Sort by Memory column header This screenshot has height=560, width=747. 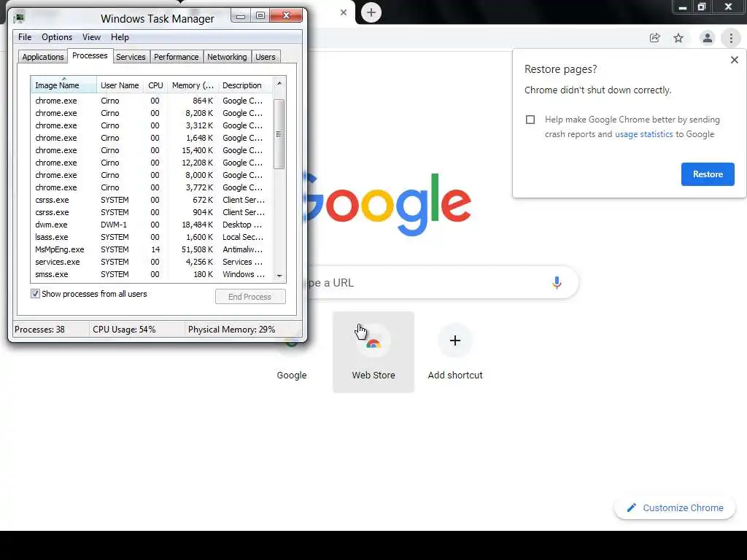click(193, 85)
